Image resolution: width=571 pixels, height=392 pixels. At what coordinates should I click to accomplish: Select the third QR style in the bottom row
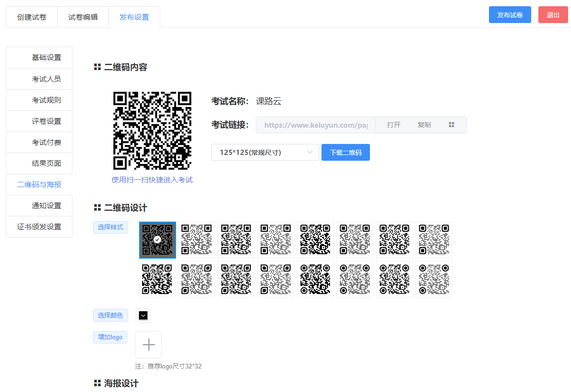click(x=237, y=279)
